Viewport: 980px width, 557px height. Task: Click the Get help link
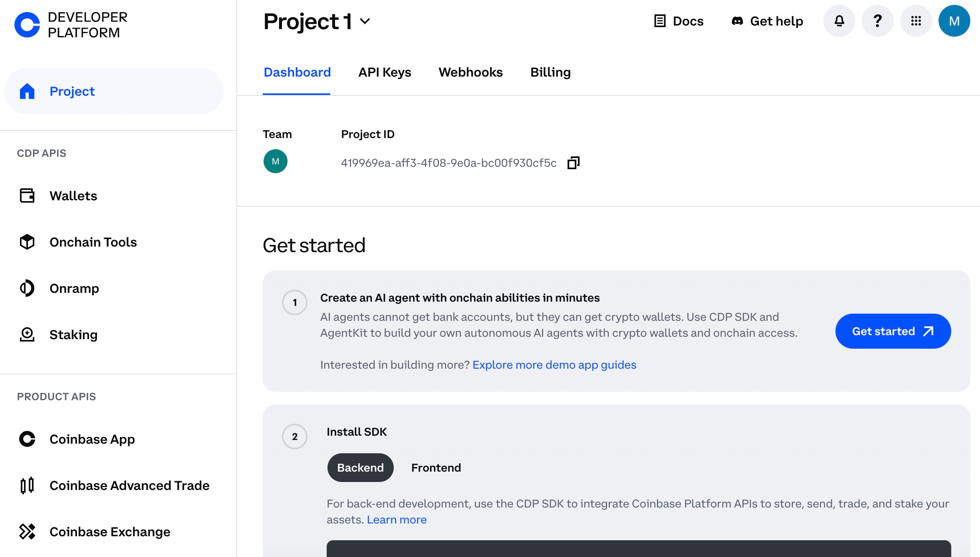click(x=767, y=21)
